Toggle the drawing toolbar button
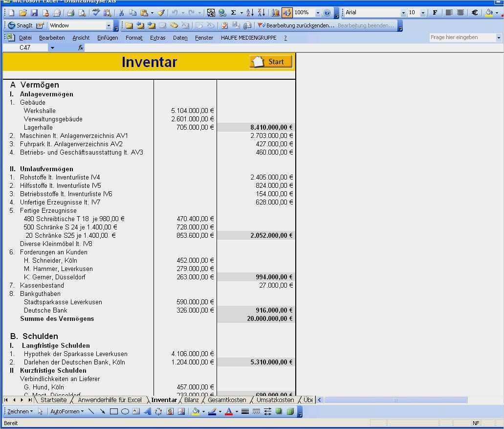Screen dimensions: 504x429 click(x=287, y=13)
